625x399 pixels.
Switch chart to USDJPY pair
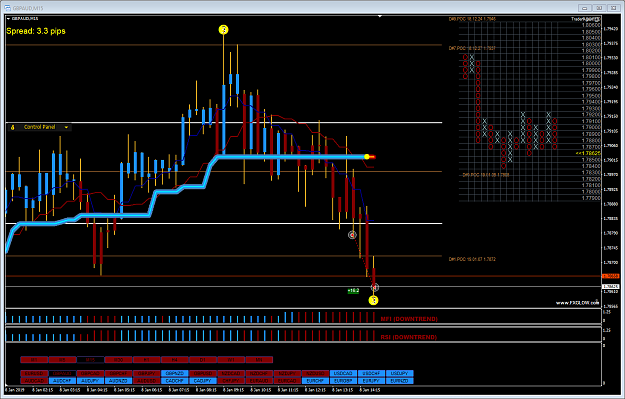coord(400,373)
